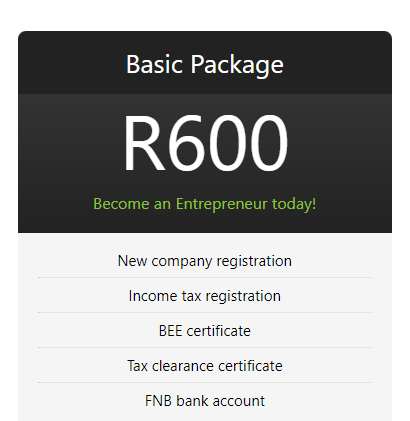The height and width of the screenshot is (421, 410).
Task: Click dotted divider below Income tax registration
Action: pyautogui.click(x=205, y=312)
